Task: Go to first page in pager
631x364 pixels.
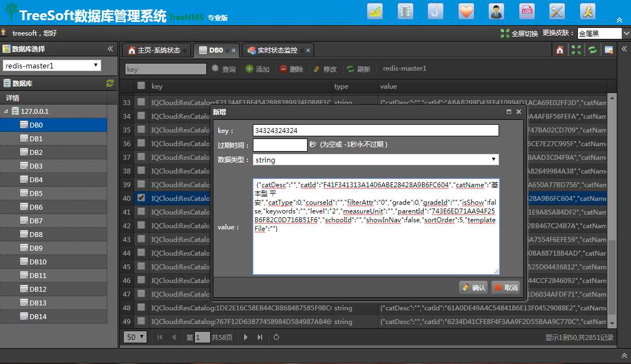Action: tap(160, 337)
